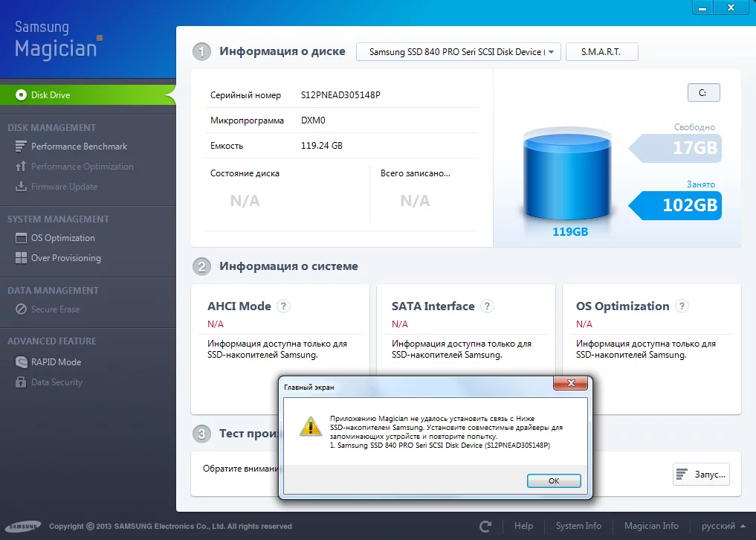Click the Firmware Update download icon
The width and height of the screenshot is (756, 540).
pos(21,187)
